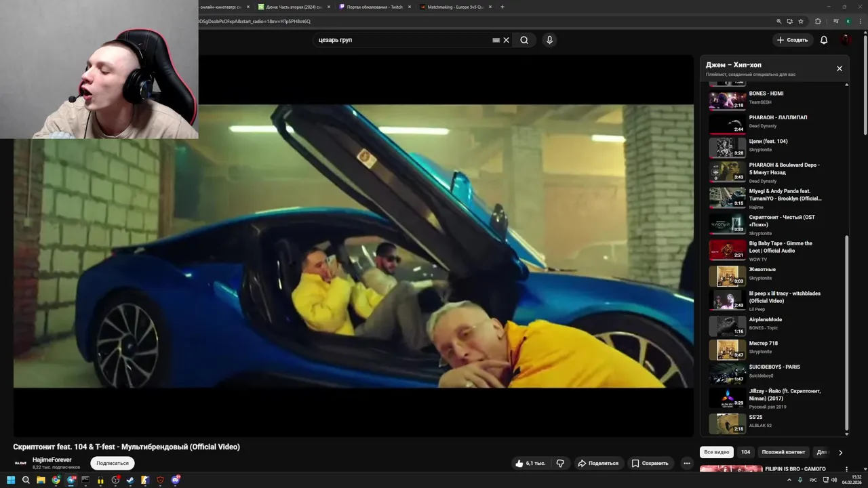Image resolution: width=868 pixels, height=488 pixels.
Task: Close the Джем – Хип-хоп playlist panel
Action: click(x=840, y=68)
